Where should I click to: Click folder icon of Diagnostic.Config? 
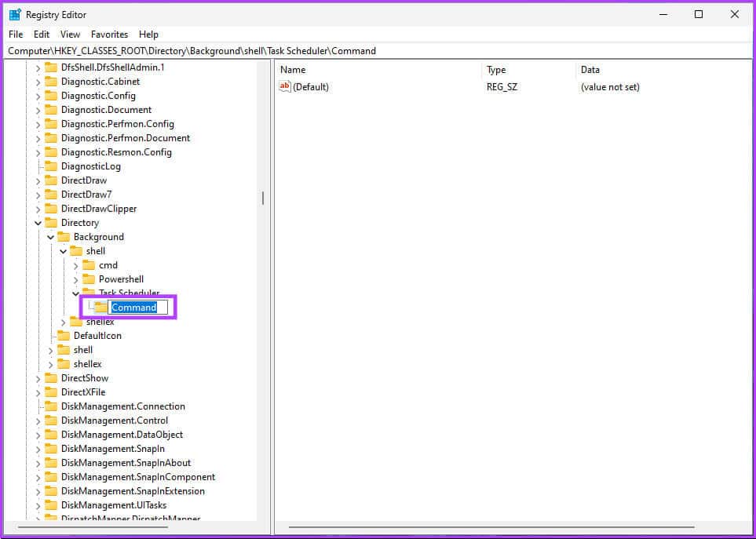point(51,96)
